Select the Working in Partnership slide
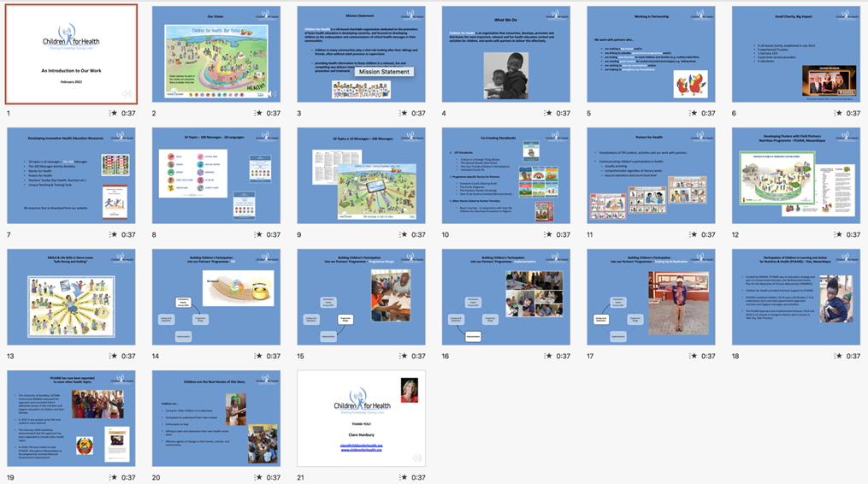868x484 pixels. 651,54
